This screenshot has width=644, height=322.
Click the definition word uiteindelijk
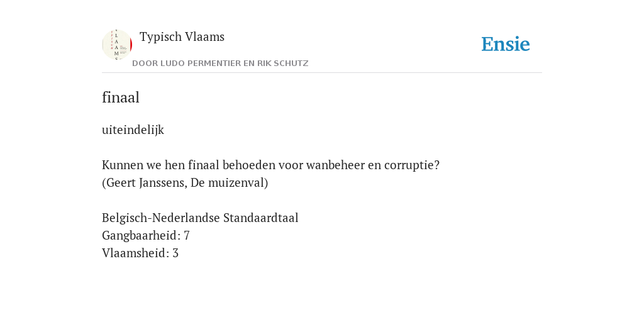point(133,130)
